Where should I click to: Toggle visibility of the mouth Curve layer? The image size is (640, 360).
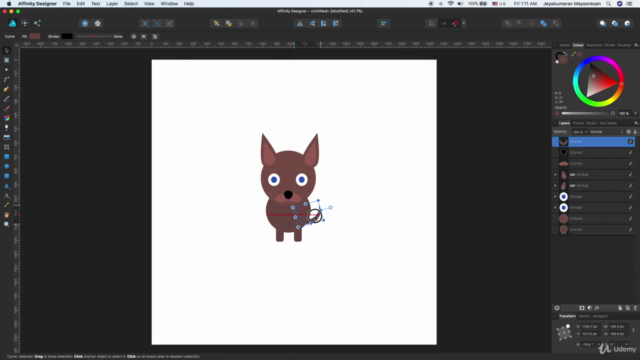tap(630, 164)
